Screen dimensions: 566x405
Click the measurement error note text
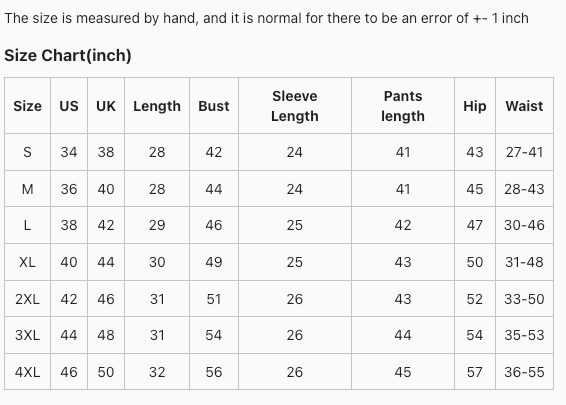(x=266, y=18)
